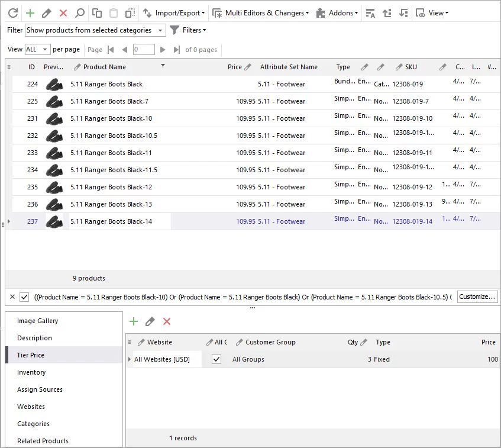Expand the Import/Export menu
Screen dimensions: 501x448
[x=174, y=13]
